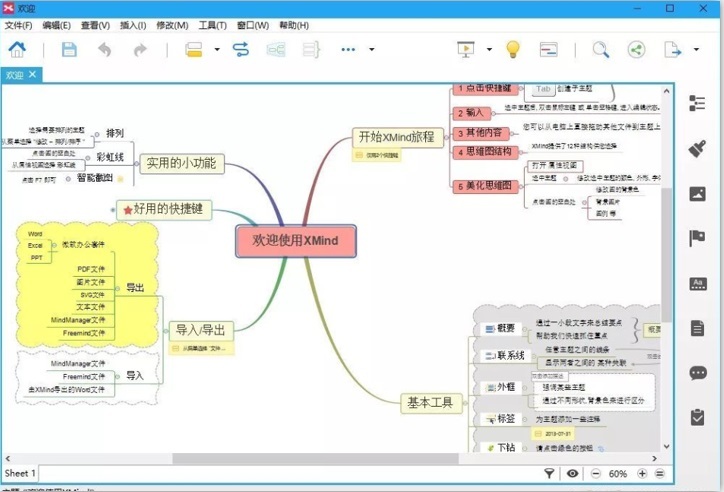Undo the last action
Screen dimensions: 724x492
pyautogui.click(x=105, y=49)
